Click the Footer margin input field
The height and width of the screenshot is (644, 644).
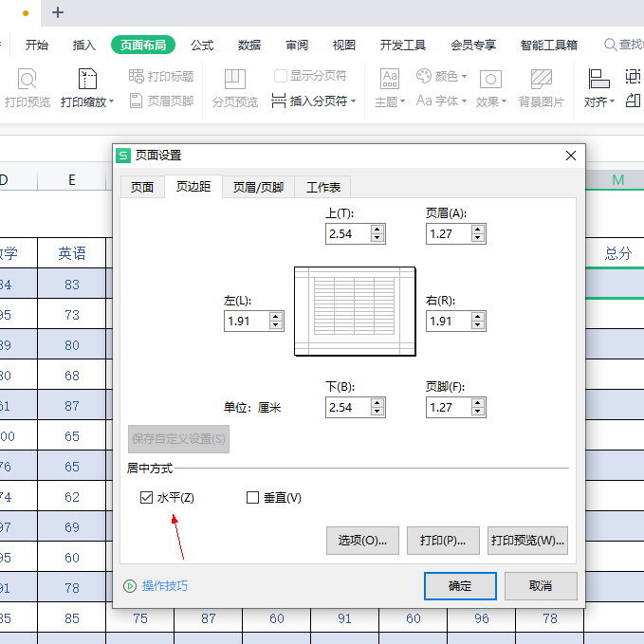tap(449, 408)
